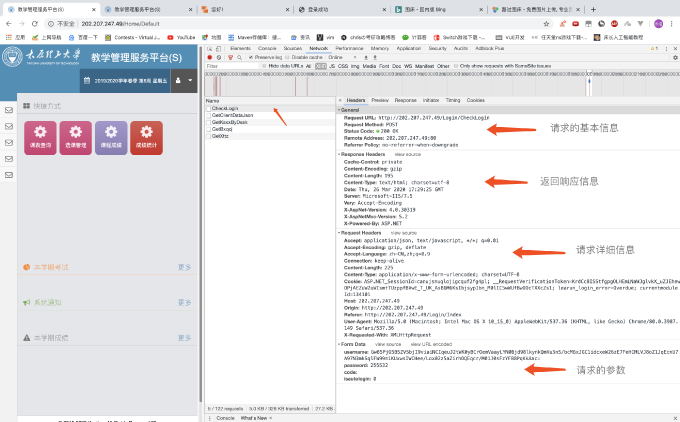Open the first pink gear shortcut tile
This screenshot has height=422, width=680.
(40, 138)
